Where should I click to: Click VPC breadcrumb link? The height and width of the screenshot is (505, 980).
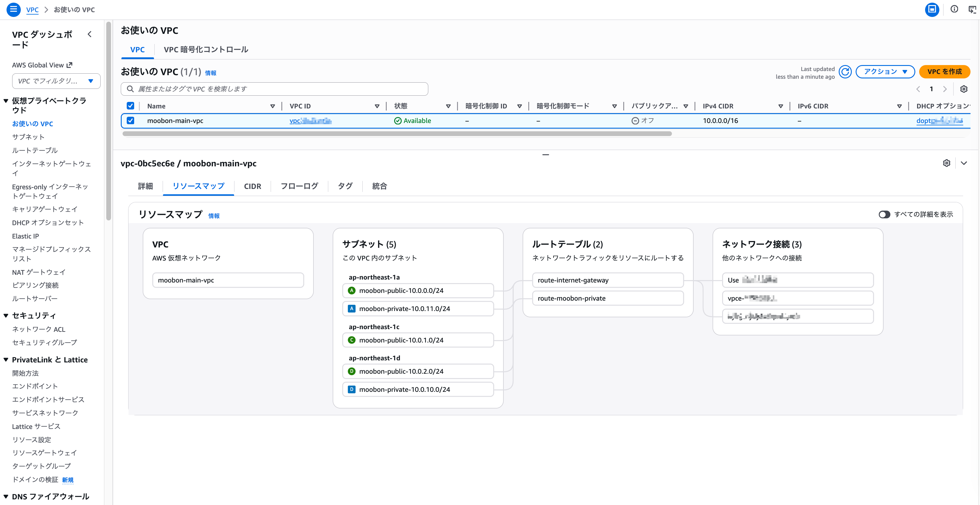(32, 10)
